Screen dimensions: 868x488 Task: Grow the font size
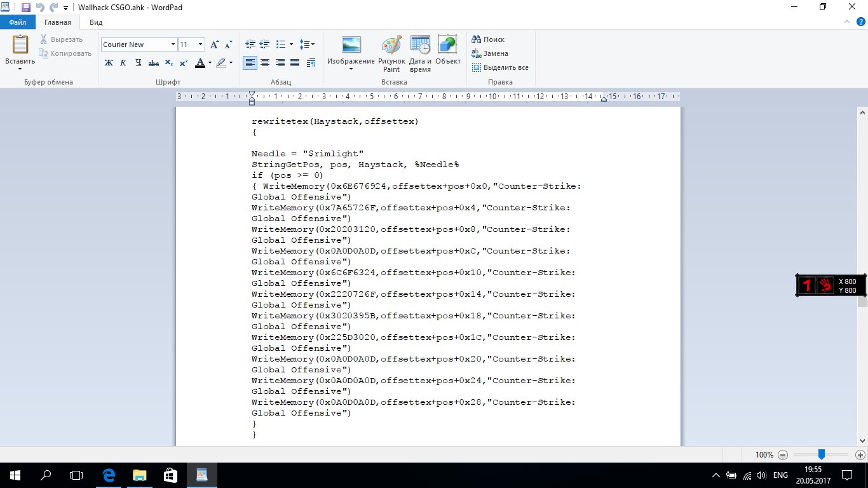coord(215,44)
